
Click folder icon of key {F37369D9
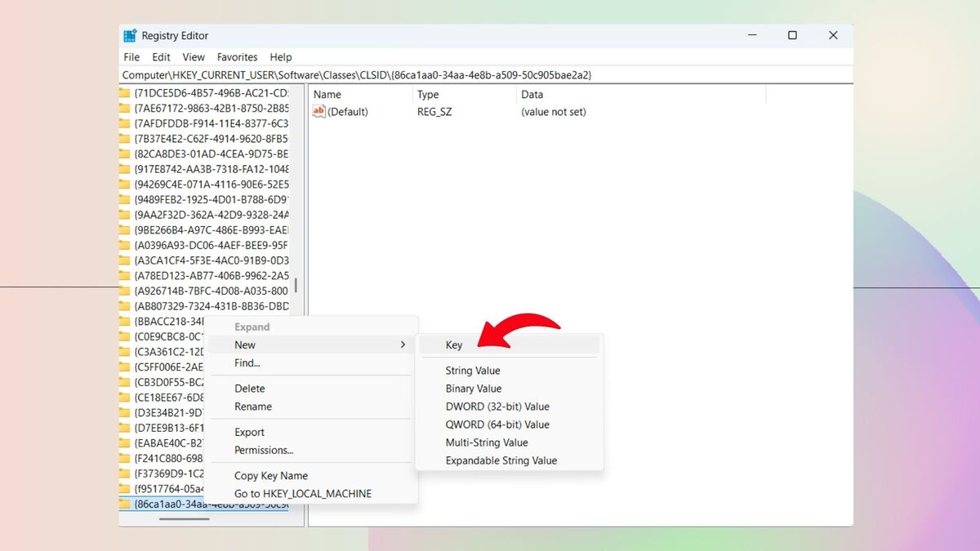125,473
